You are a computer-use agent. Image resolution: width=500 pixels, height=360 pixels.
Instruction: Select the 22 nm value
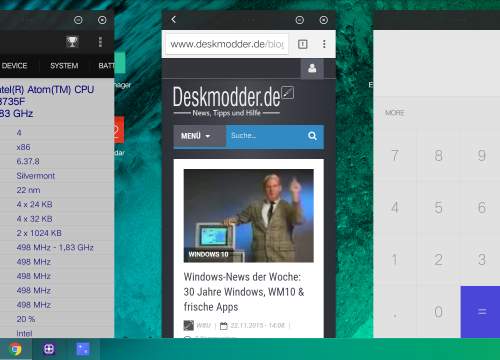tap(28, 190)
